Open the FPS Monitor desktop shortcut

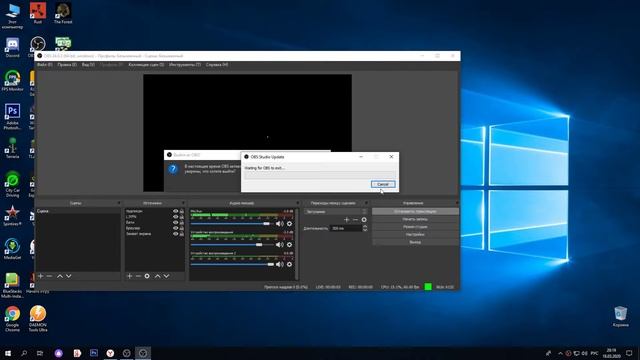point(12,80)
